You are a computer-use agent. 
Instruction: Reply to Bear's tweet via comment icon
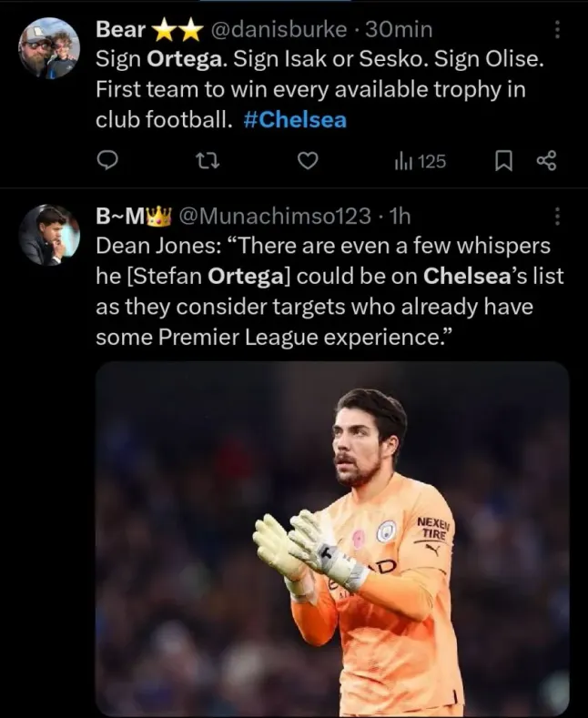click(107, 161)
